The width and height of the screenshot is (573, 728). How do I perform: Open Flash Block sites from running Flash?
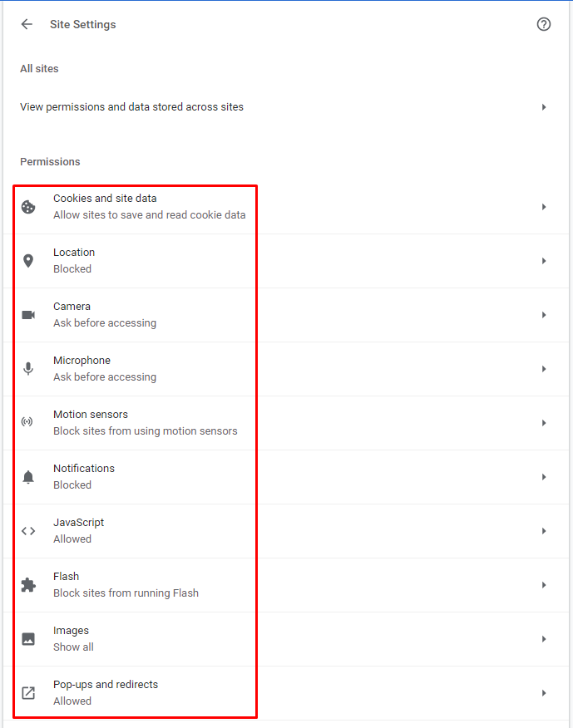[286, 585]
